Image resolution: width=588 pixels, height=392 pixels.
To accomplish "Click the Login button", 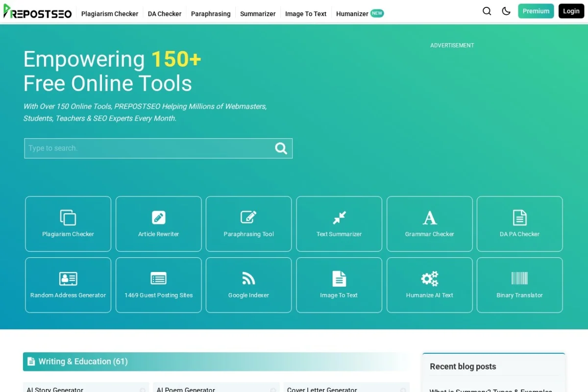I will (571, 11).
